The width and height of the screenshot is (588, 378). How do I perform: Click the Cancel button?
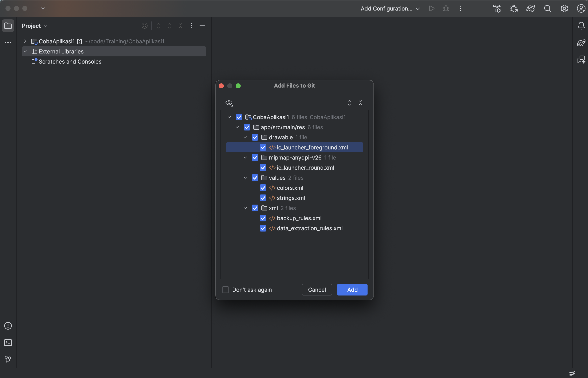[317, 290]
